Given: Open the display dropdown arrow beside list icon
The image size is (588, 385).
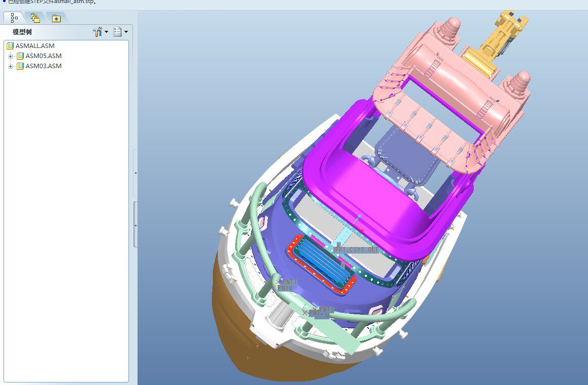Looking at the screenshot, I should 126,32.
